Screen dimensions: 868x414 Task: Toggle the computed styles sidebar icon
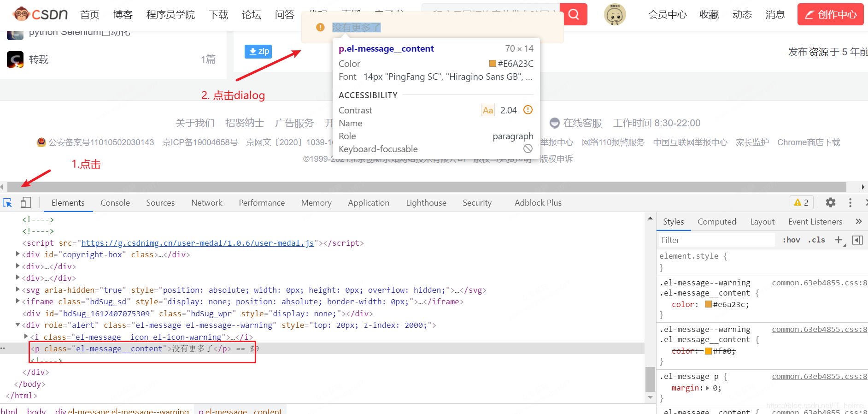point(857,240)
